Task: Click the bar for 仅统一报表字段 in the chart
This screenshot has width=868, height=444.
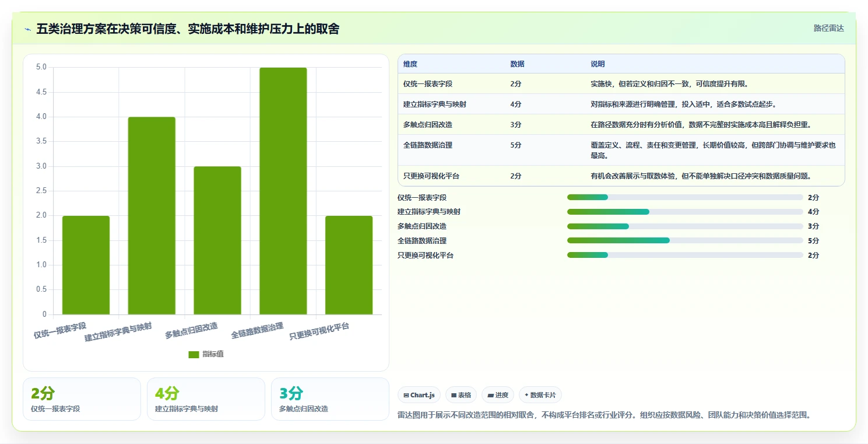Action: (x=86, y=265)
